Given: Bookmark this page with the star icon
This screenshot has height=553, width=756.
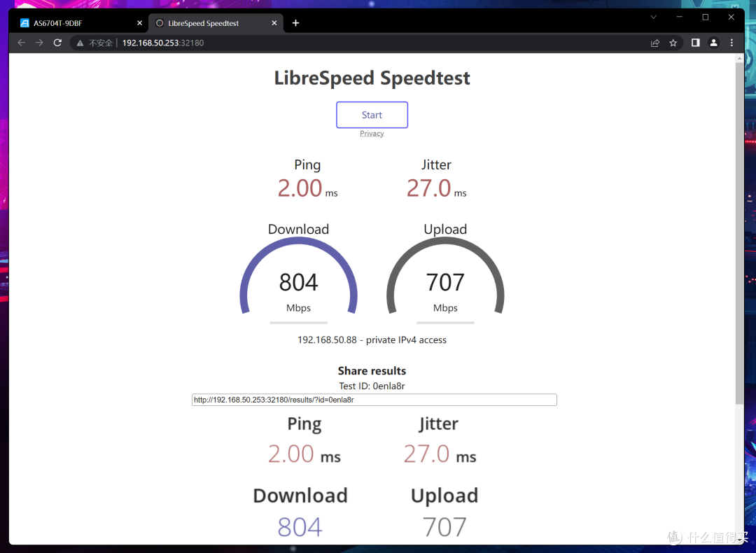Looking at the screenshot, I should (673, 43).
